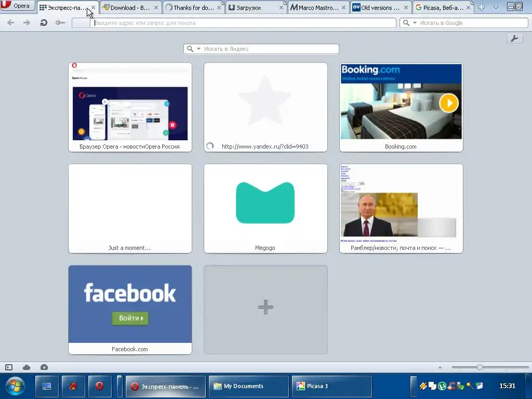This screenshot has width=532, height=399.
Task: Launch Opera from quick launch bar
Action: 99,387
